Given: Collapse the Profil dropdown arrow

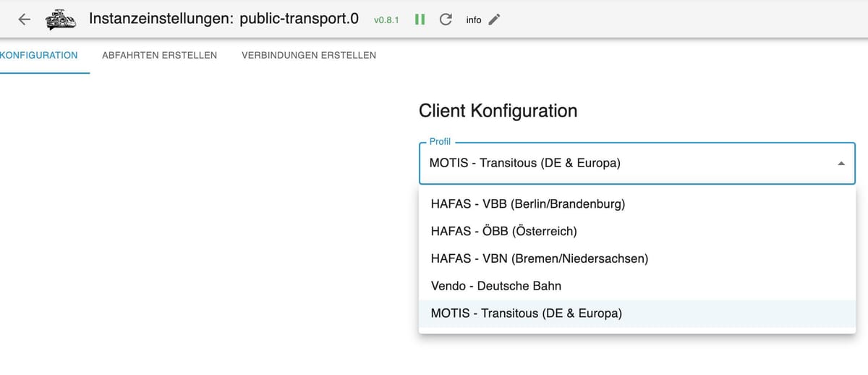Looking at the screenshot, I should coord(841,164).
